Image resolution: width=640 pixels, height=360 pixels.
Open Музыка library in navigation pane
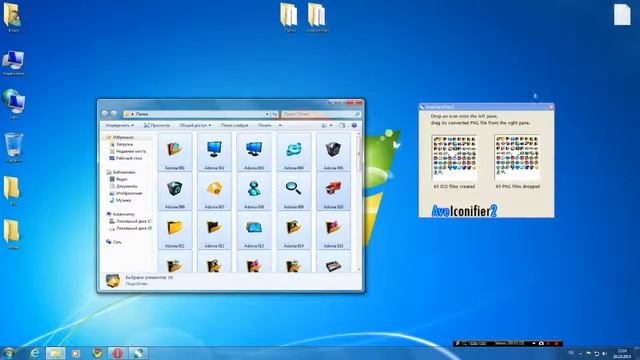pos(123,200)
